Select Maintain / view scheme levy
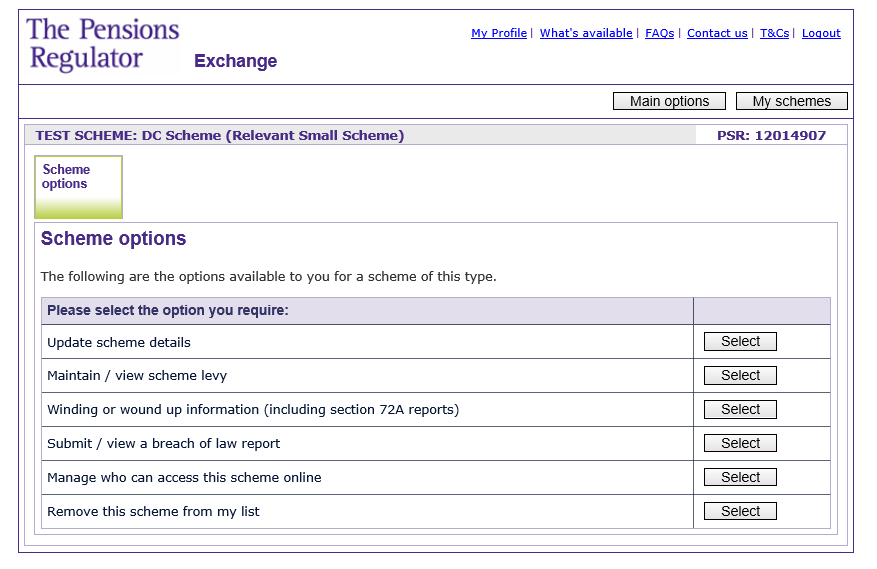Image resolution: width=877 pixels, height=569 pixels. (x=740, y=376)
